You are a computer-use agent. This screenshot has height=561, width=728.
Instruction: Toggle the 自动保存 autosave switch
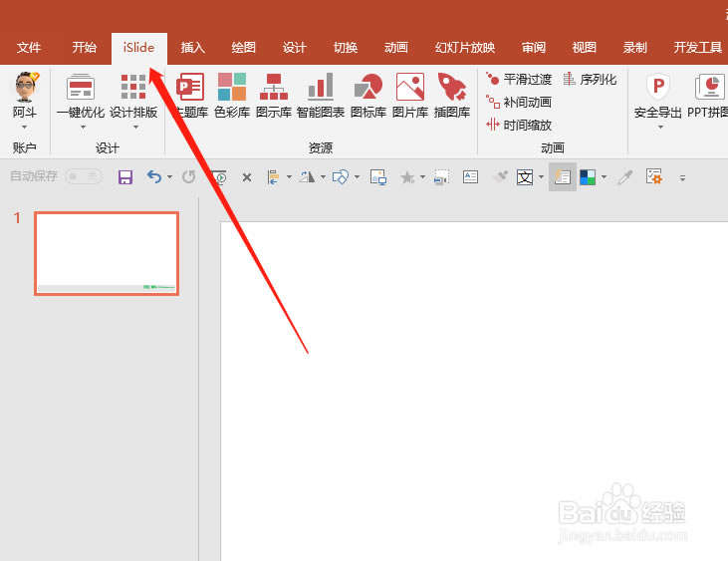(x=84, y=176)
